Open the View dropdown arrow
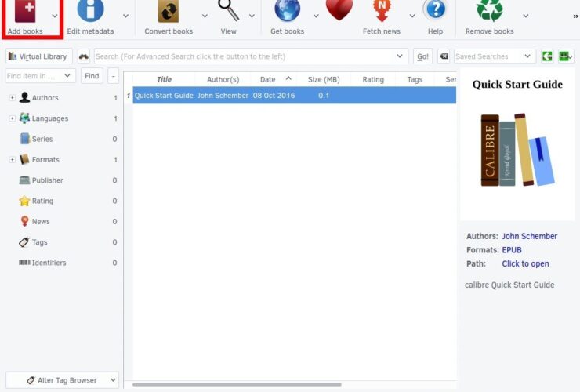The image size is (580, 392). [x=252, y=16]
